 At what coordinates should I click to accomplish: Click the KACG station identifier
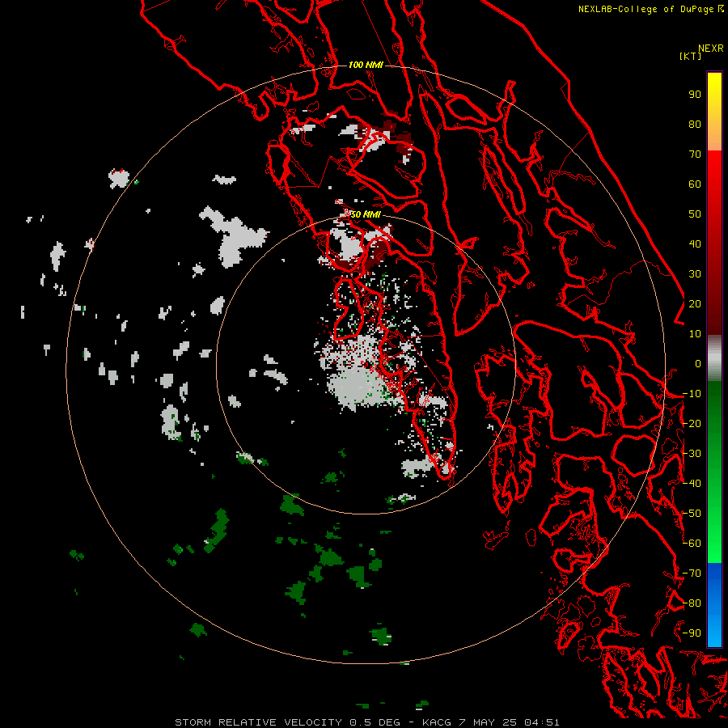point(437,722)
